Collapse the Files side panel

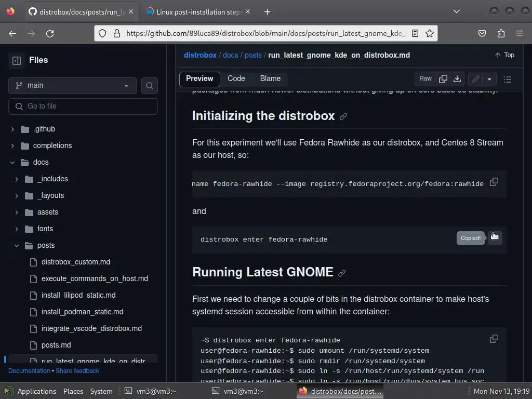point(17,60)
